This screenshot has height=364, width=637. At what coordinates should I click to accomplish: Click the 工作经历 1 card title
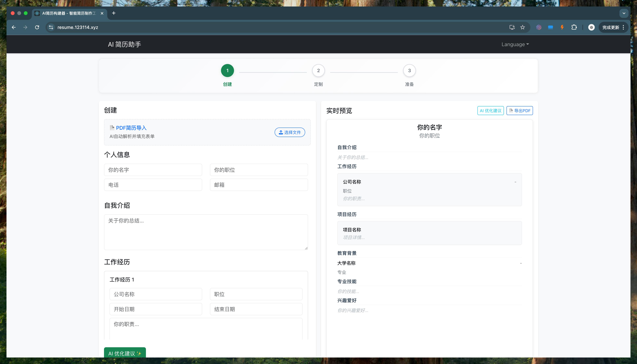tap(122, 279)
